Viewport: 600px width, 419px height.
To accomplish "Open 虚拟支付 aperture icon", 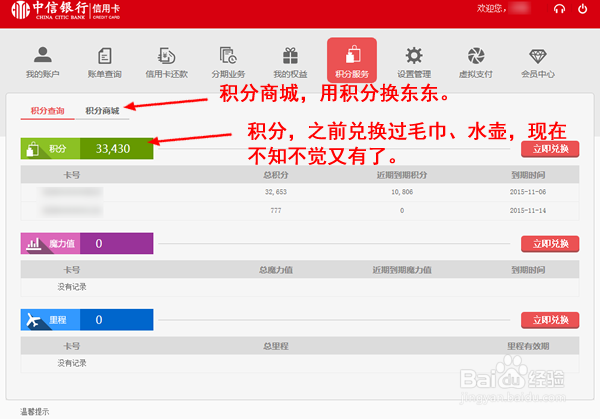I will click(x=476, y=55).
